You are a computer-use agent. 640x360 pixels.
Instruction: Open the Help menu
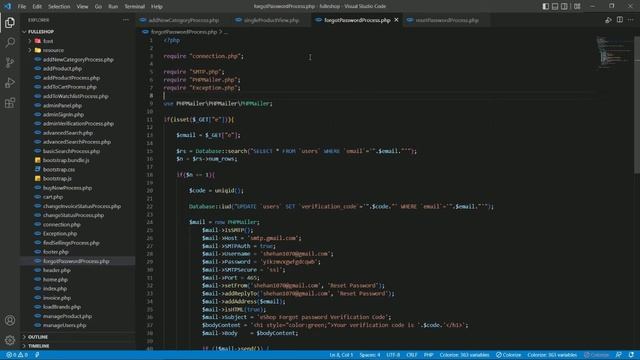pyautogui.click(x=157, y=7)
